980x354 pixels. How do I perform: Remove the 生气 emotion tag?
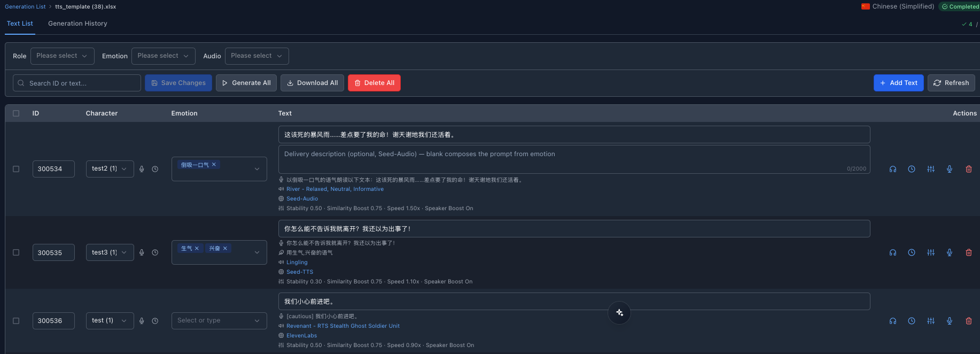197,248
